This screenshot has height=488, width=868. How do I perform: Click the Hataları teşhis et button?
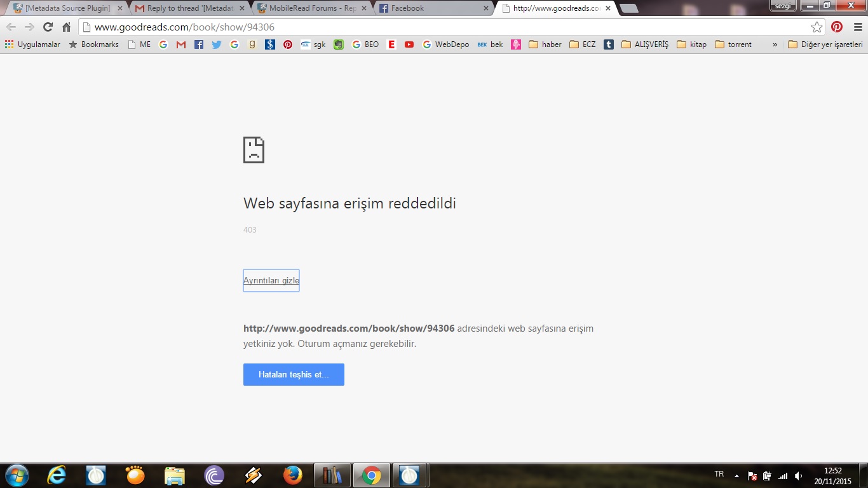(x=294, y=374)
